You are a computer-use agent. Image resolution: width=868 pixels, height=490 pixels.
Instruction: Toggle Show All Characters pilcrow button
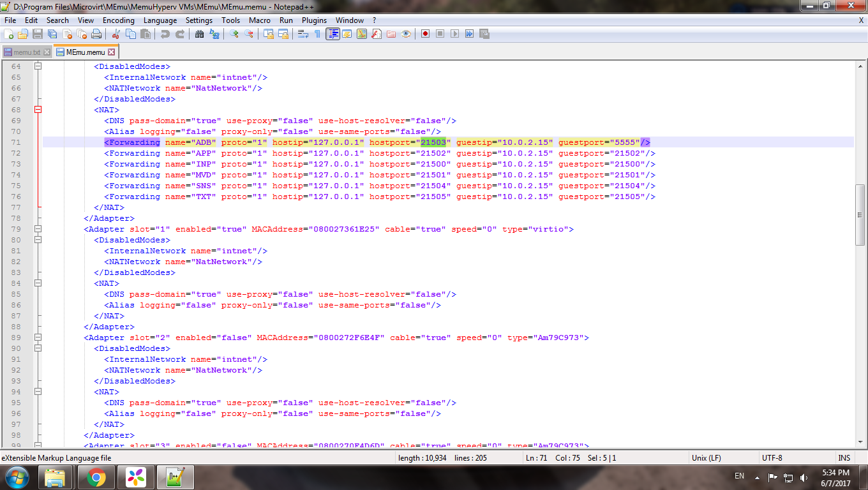click(317, 34)
